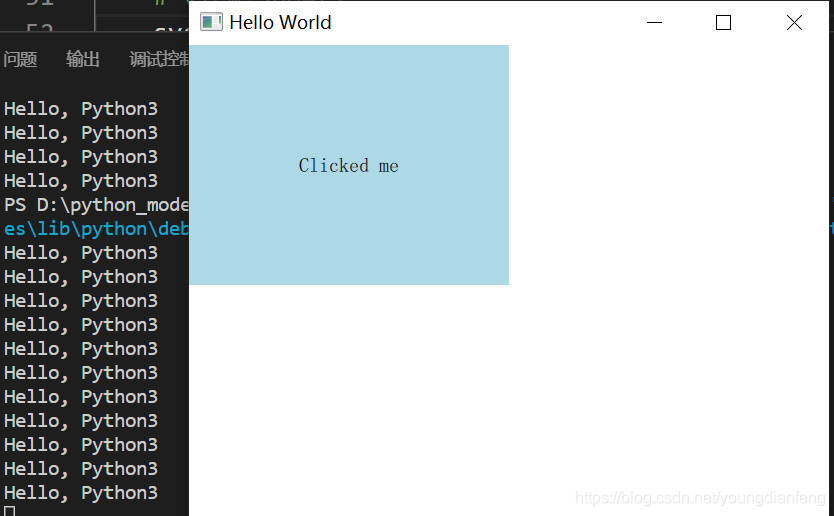Switch to the 问题 panel tab

click(20, 59)
